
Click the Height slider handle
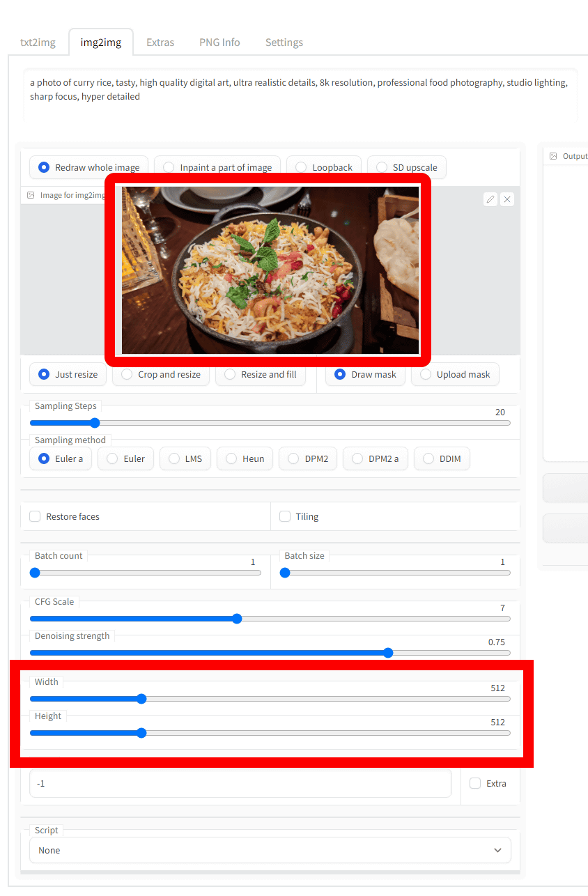coord(141,733)
